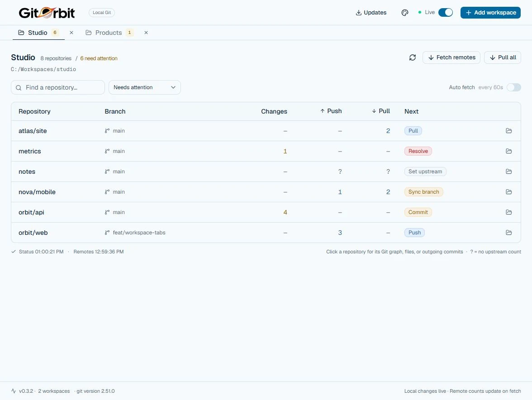Focus the Find a repository field

click(58, 87)
